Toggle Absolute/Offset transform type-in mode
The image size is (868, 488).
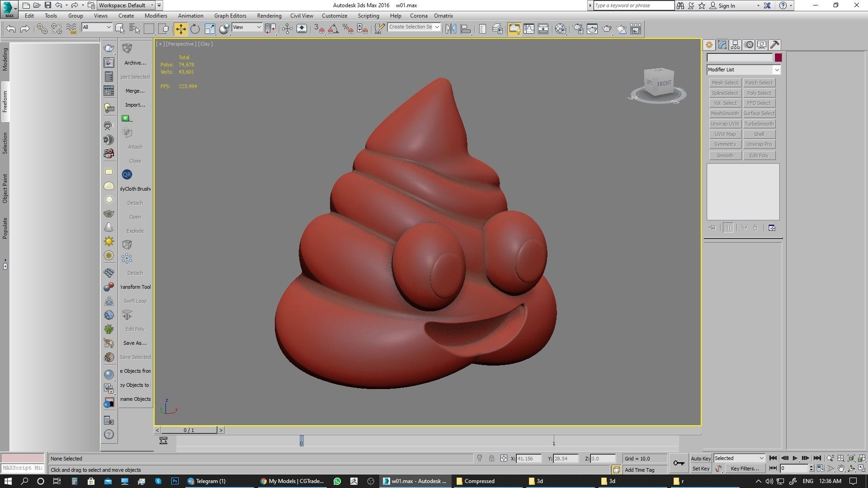point(504,458)
